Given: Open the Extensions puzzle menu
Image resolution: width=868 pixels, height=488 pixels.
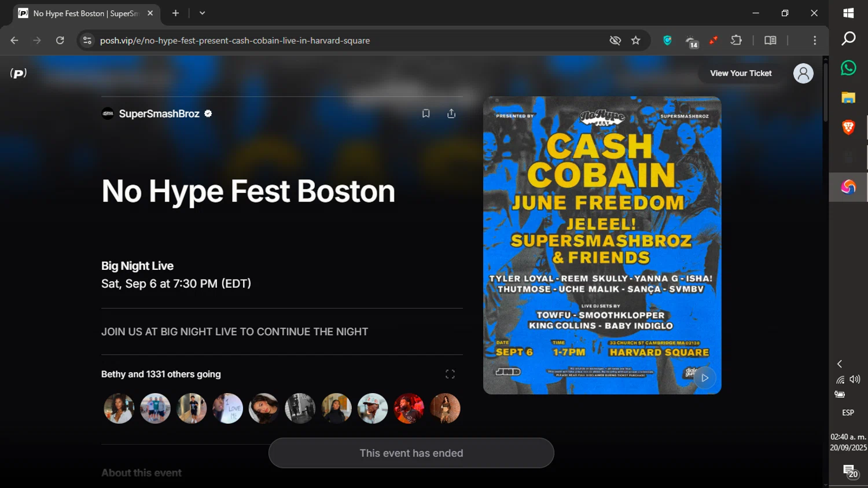Looking at the screenshot, I should coord(736,41).
